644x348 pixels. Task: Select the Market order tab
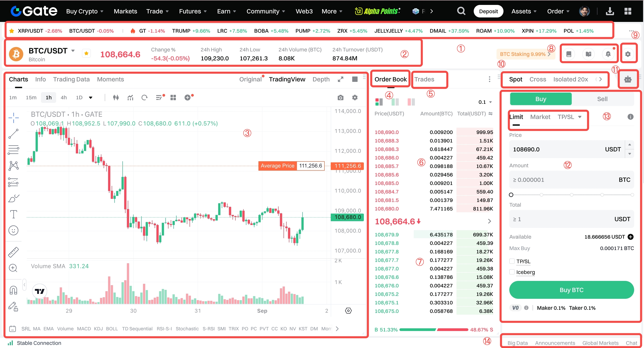[x=540, y=117]
